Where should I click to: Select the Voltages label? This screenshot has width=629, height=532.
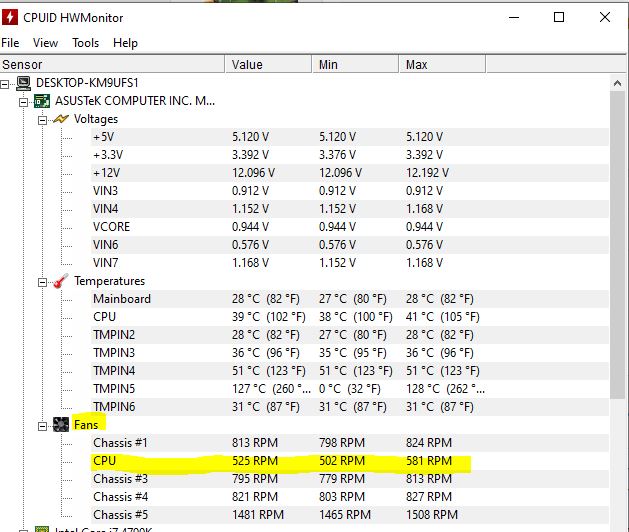[x=96, y=119]
